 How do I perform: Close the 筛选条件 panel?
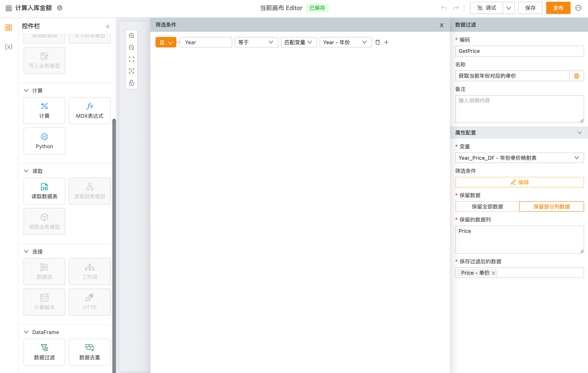[x=441, y=25]
